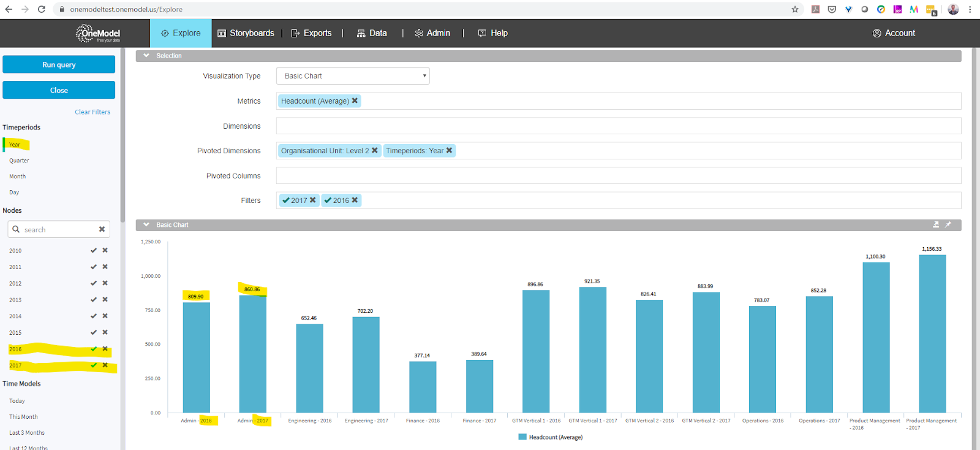The height and width of the screenshot is (450, 980).
Task: Toggle the checkmark for year 2016
Action: pyautogui.click(x=94, y=349)
